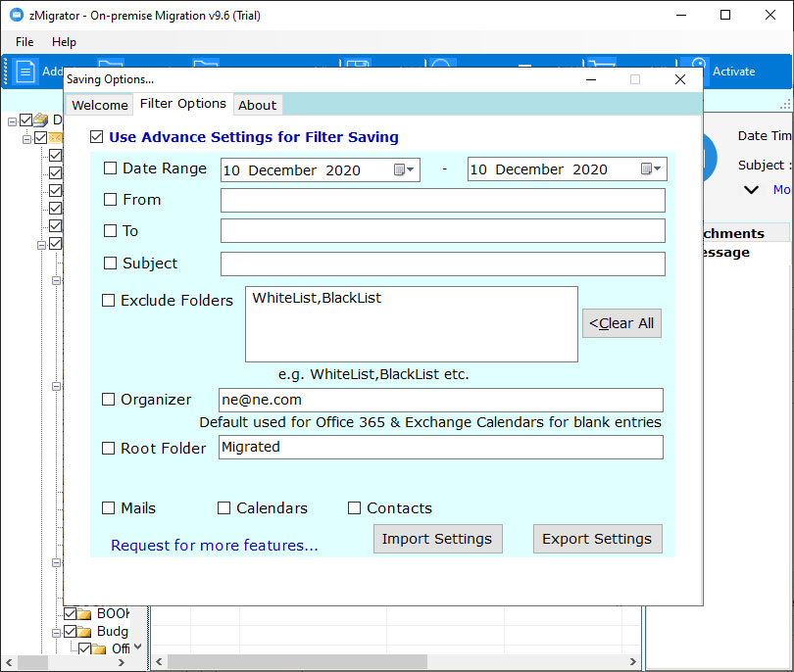Click the Activate button in toolbar
Screen dimensions: 794x672
(x=734, y=72)
